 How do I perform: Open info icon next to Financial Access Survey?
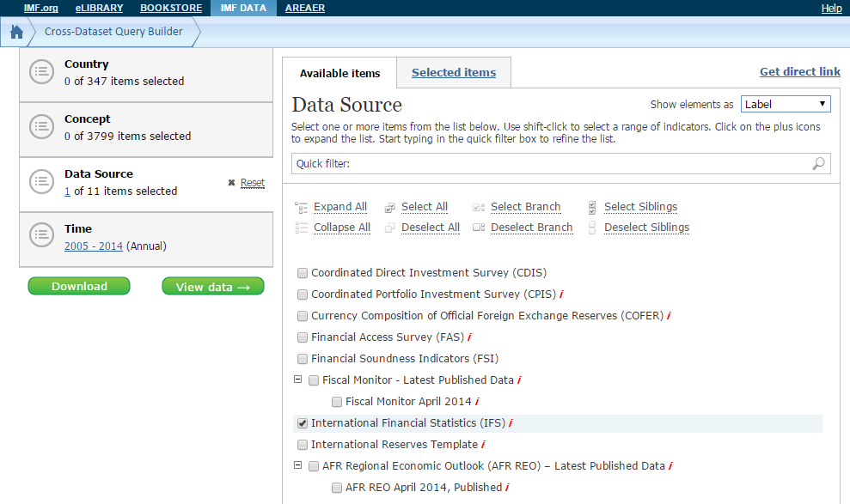[x=469, y=337]
